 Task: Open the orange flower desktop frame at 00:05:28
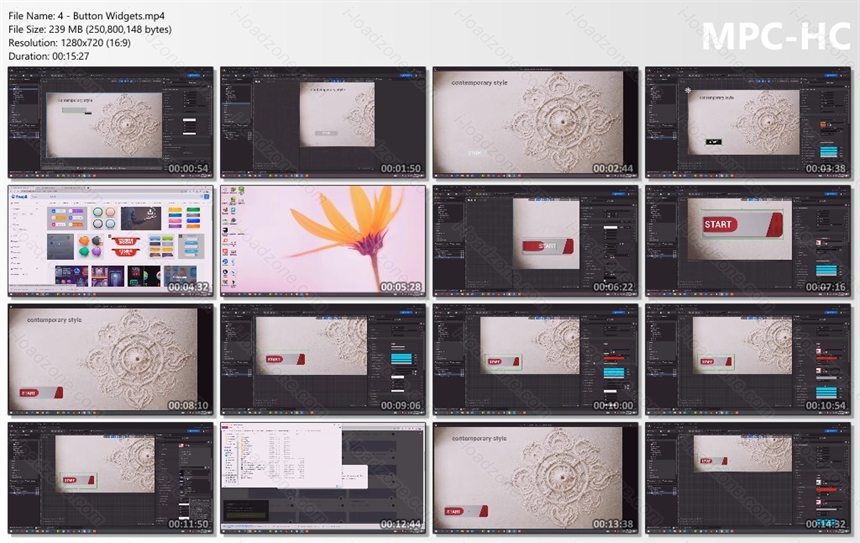pyautogui.click(x=323, y=241)
